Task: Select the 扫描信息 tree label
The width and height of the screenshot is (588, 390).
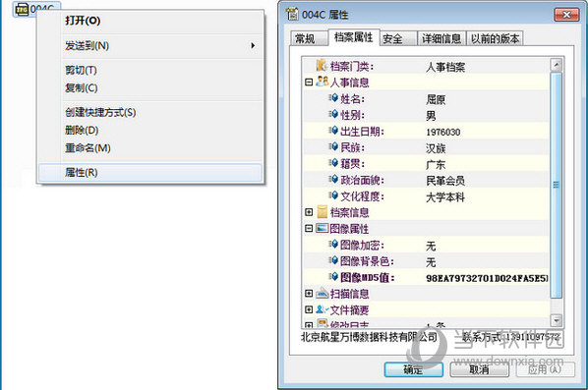Action: click(x=349, y=294)
